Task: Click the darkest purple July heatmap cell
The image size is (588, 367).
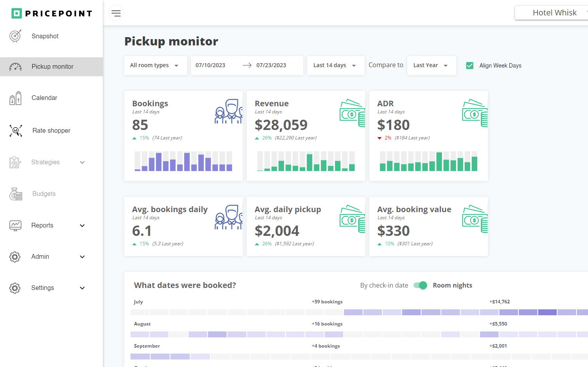Action: point(547,312)
